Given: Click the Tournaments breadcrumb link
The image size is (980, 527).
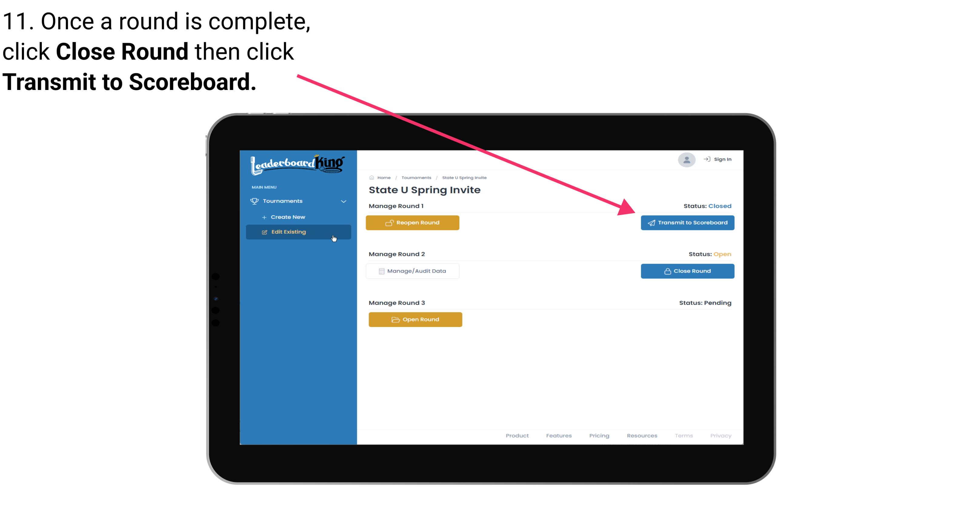Looking at the screenshot, I should [416, 177].
